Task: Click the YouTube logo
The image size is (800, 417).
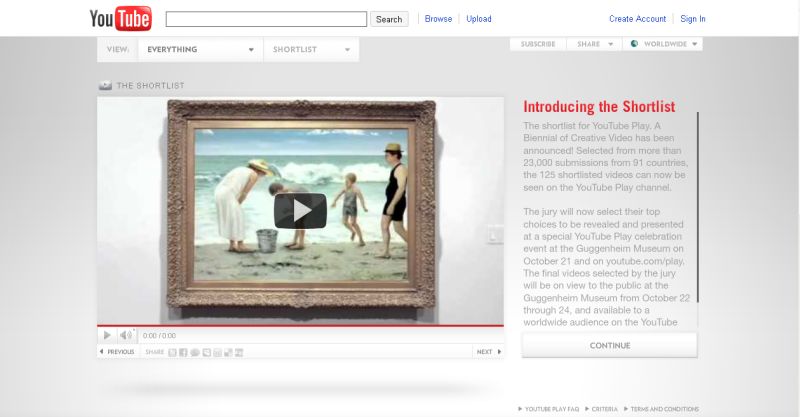Action: point(120,18)
